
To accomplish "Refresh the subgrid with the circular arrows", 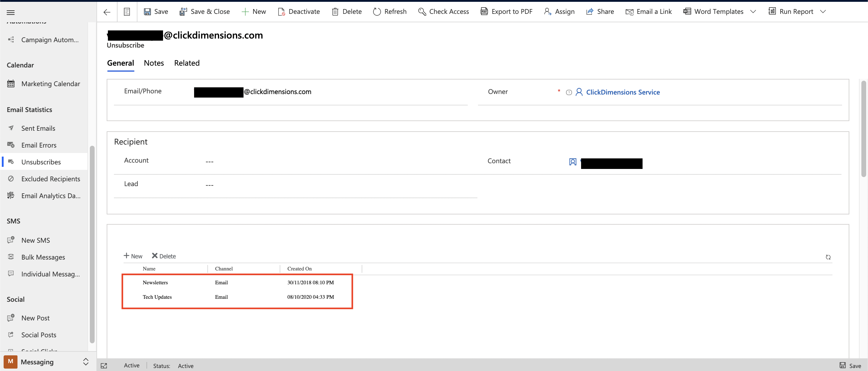I will [828, 257].
